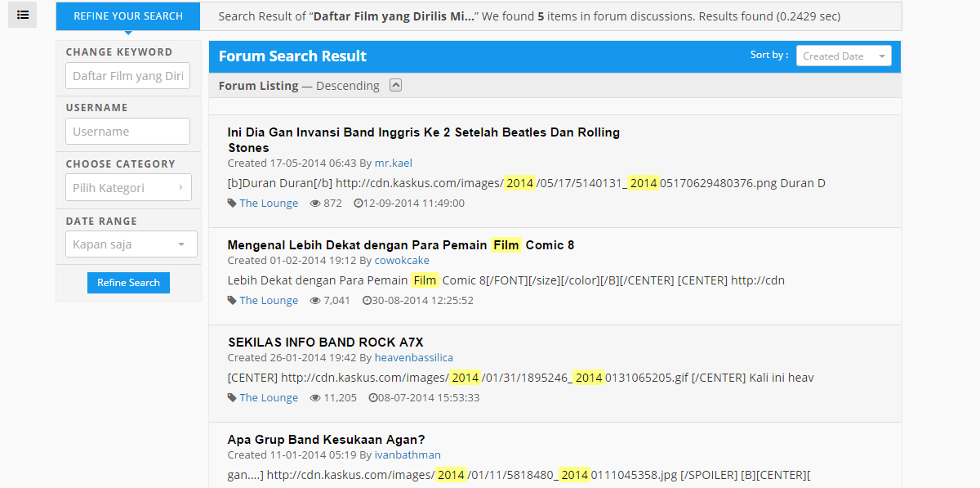Open the Sort by Created Date dropdown
The image size is (980, 488).
tap(844, 56)
